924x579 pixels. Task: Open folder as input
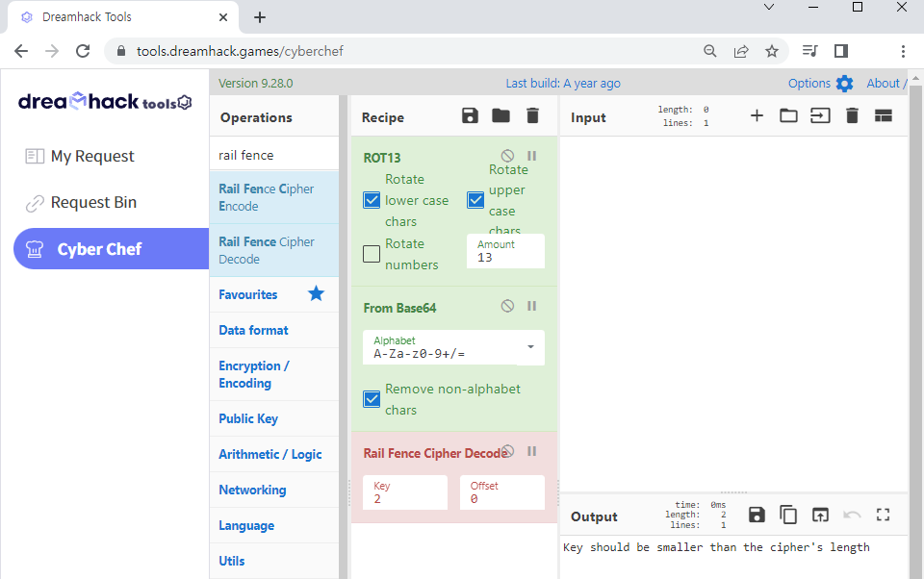pos(788,115)
